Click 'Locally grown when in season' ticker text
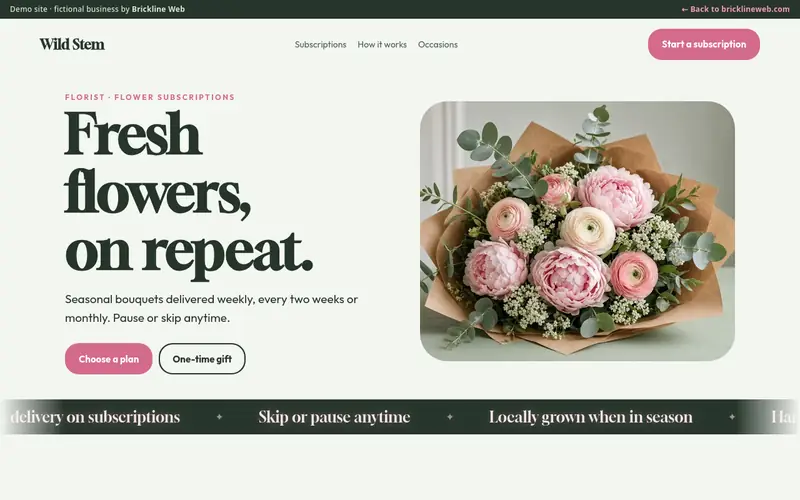800x500 pixels. (590, 417)
